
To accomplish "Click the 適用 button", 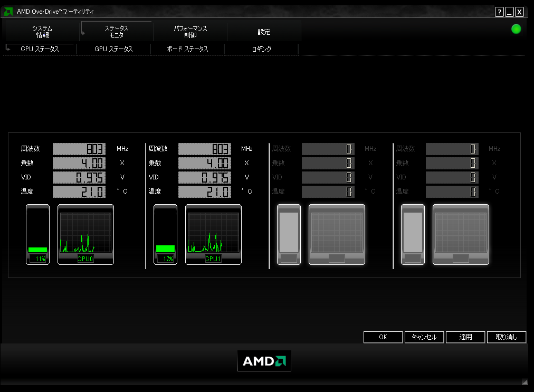I will (x=465, y=337).
